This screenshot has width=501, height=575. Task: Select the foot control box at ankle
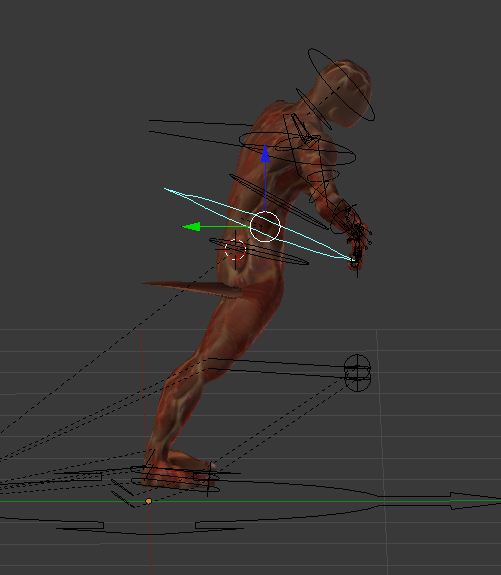point(175,477)
